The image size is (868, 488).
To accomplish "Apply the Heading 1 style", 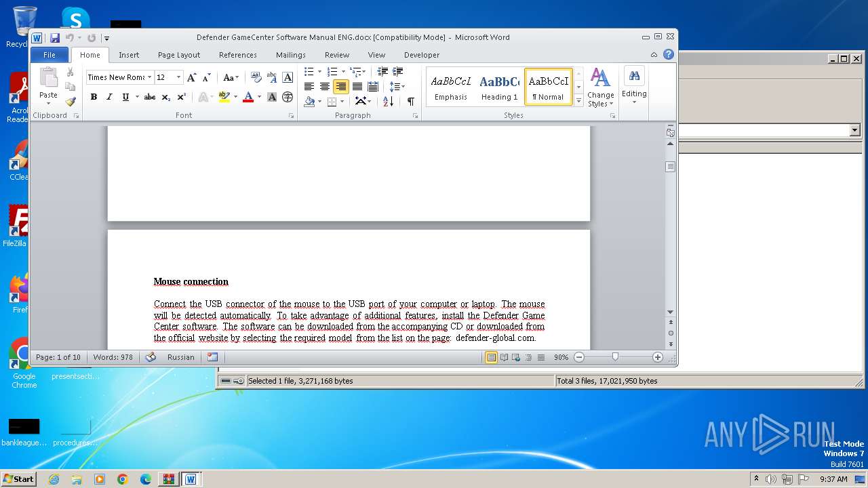I will pyautogui.click(x=500, y=86).
